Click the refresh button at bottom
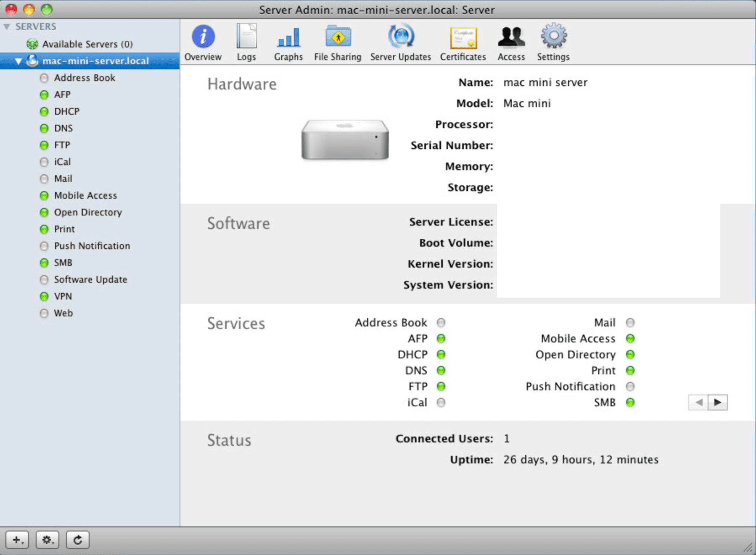The width and height of the screenshot is (756, 555). (78, 540)
